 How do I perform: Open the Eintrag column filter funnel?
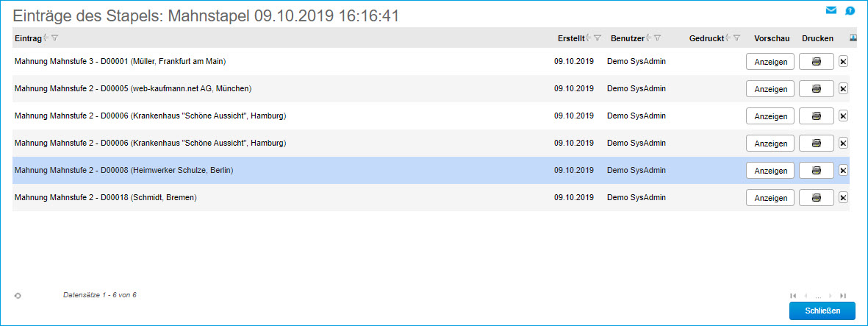click(x=55, y=38)
